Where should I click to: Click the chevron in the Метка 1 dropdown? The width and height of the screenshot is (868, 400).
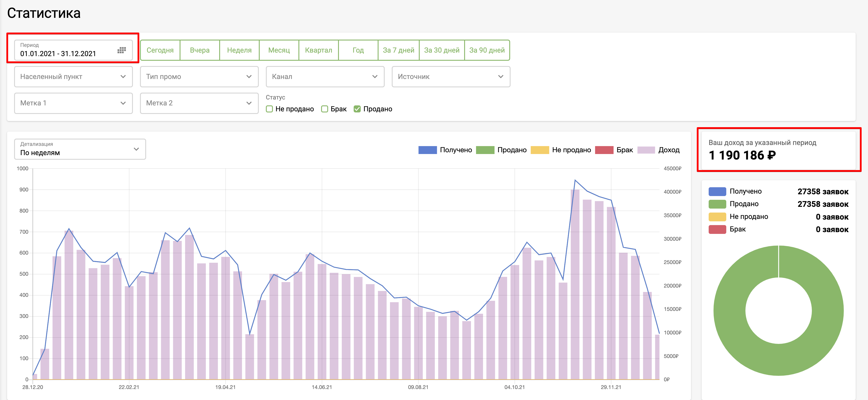point(123,103)
